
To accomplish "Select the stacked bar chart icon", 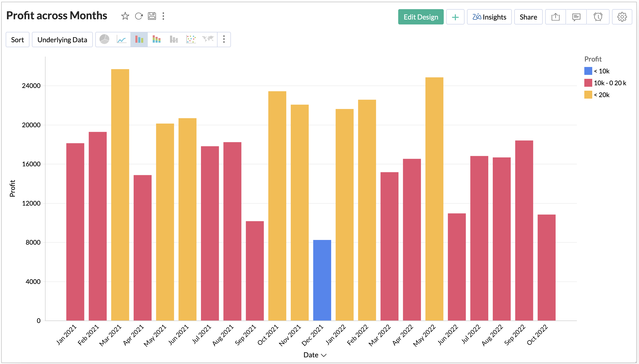I will tap(156, 39).
